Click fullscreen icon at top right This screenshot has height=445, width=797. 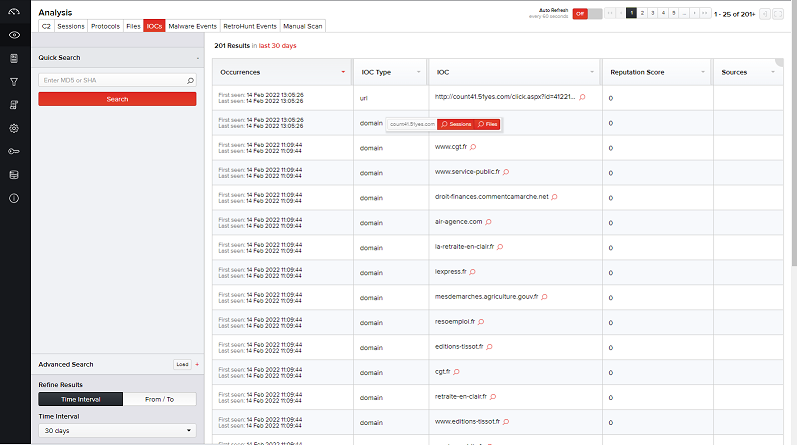(779, 13)
